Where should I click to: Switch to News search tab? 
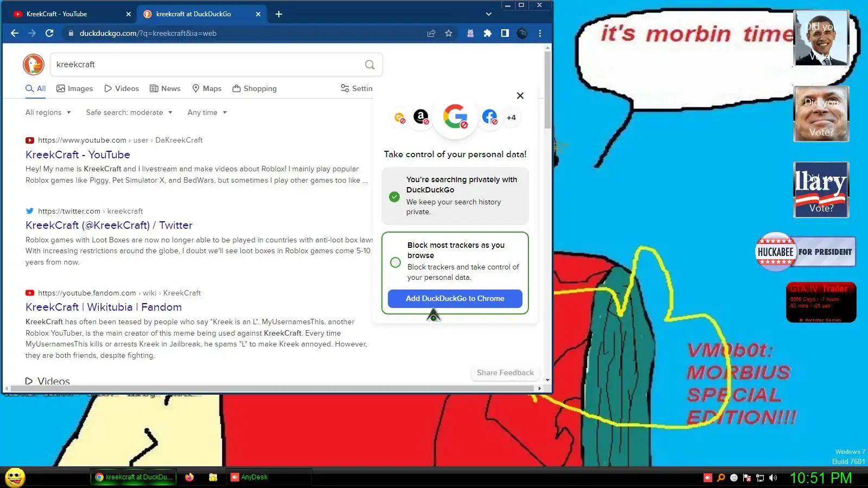pyautogui.click(x=165, y=88)
